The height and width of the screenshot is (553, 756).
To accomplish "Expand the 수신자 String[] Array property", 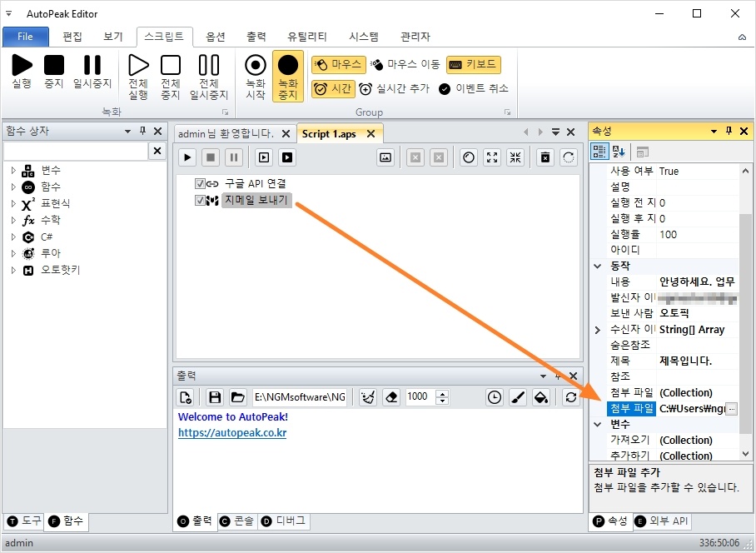I will pyautogui.click(x=598, y=330).
